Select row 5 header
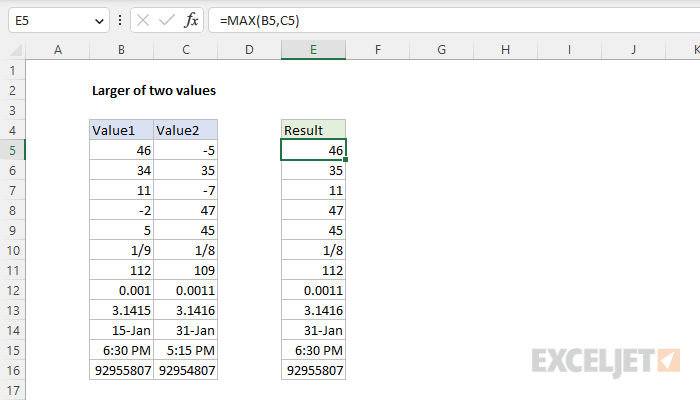Viewport: 700px width, 400px height. (x=12, y=150)
